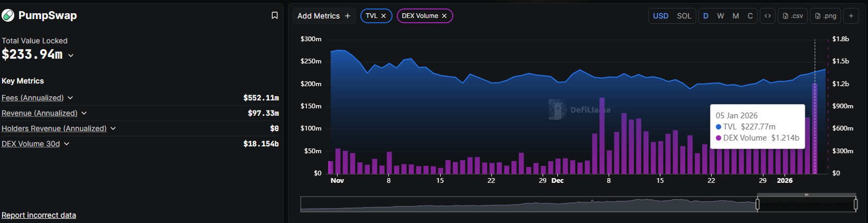The height and width of the screenshot is (223, 868).
Task: Bookmark PumpSwap with the bookmark icon
Action: [x=275, y=15]
